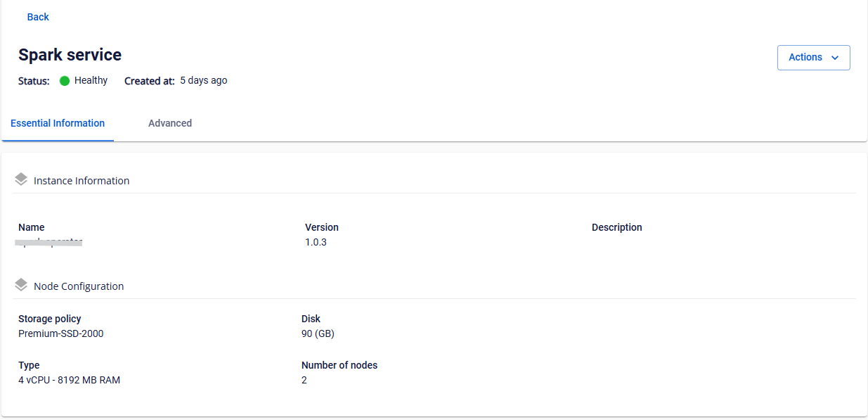This screenshot has width=868, height=420.
Task: Click the Node Configuration section title
Action: pos(79,286)
